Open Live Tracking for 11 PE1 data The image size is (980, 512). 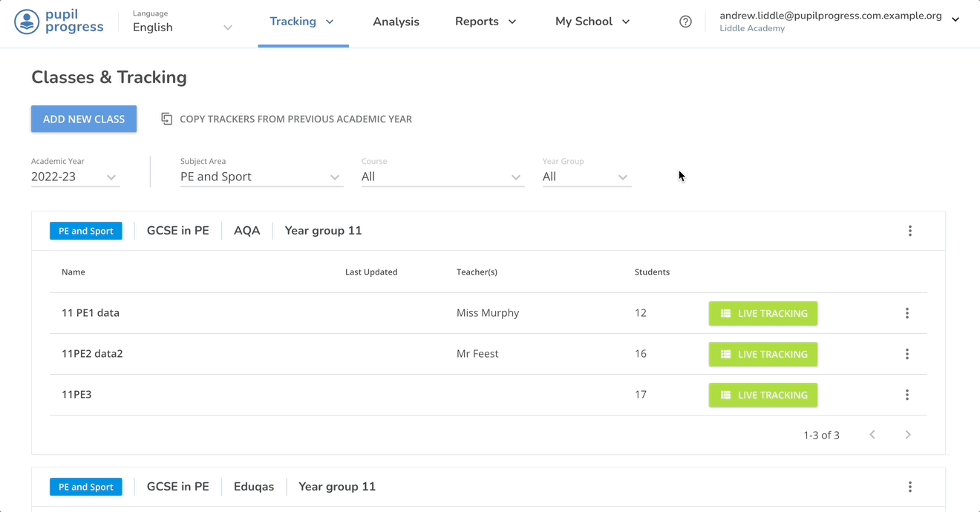(x=762, y=313)
